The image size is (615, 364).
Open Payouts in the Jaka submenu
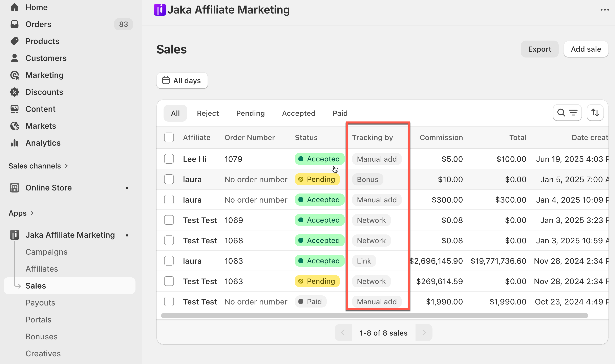(x=40, y=303)
